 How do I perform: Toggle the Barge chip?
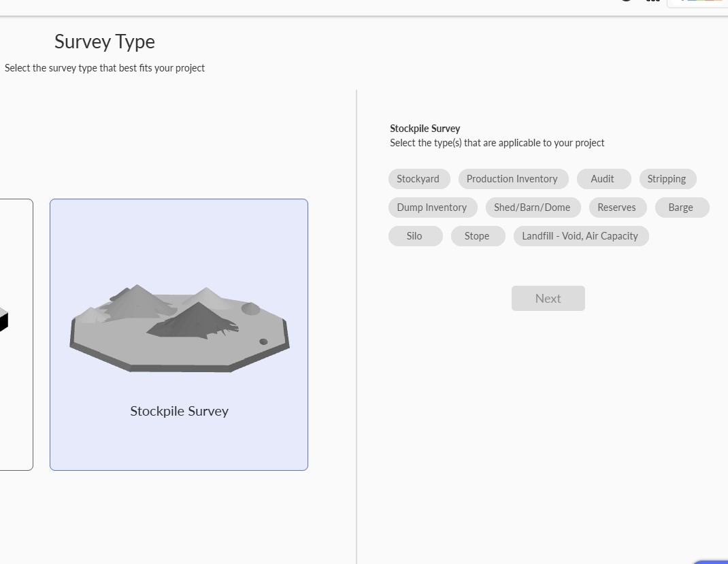click(682, 208)
